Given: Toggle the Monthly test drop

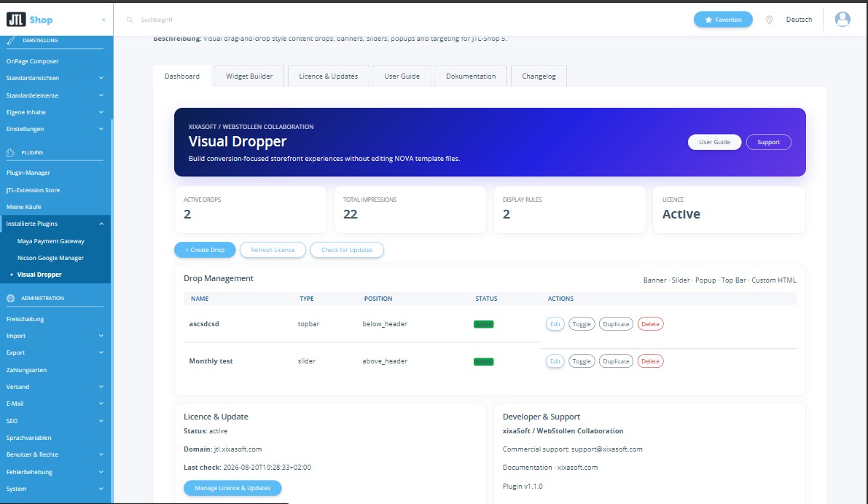Looking at the screenshot, I should [582, 361].
